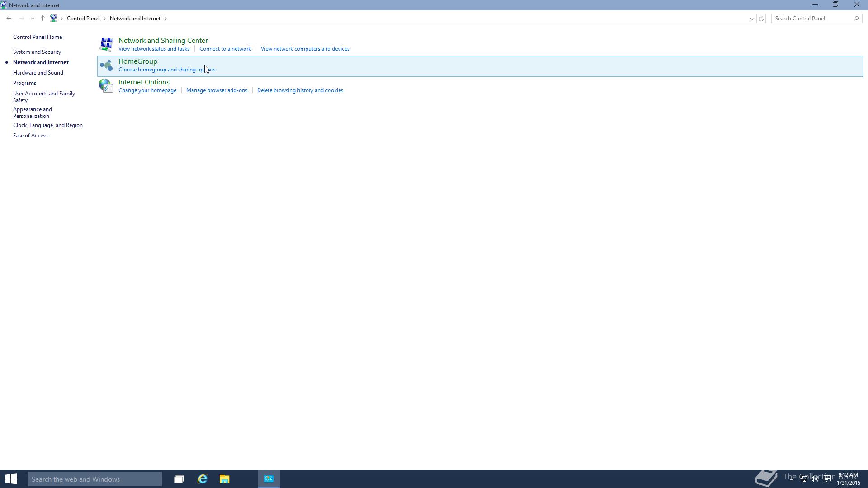Go up one level with up arrow
868x488 pixels.
[x=42, y=19]
